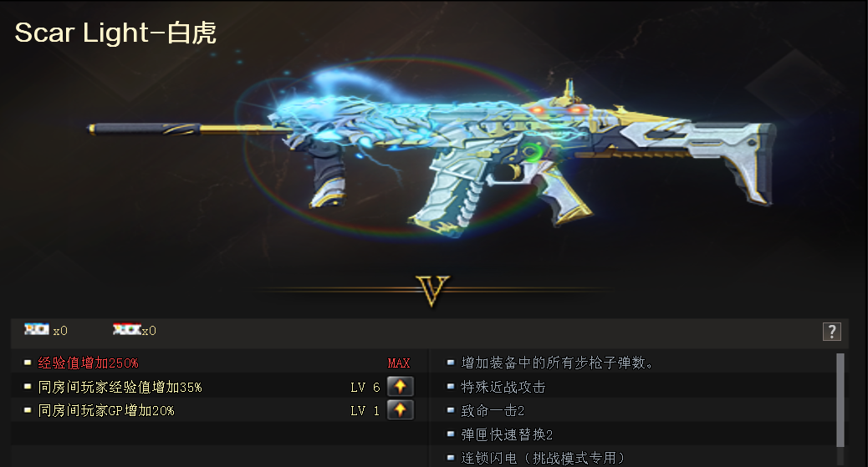Click the LV 6 level indicator
The height and width of the screenshot is (467, 868).
click(x=365, y=388)
